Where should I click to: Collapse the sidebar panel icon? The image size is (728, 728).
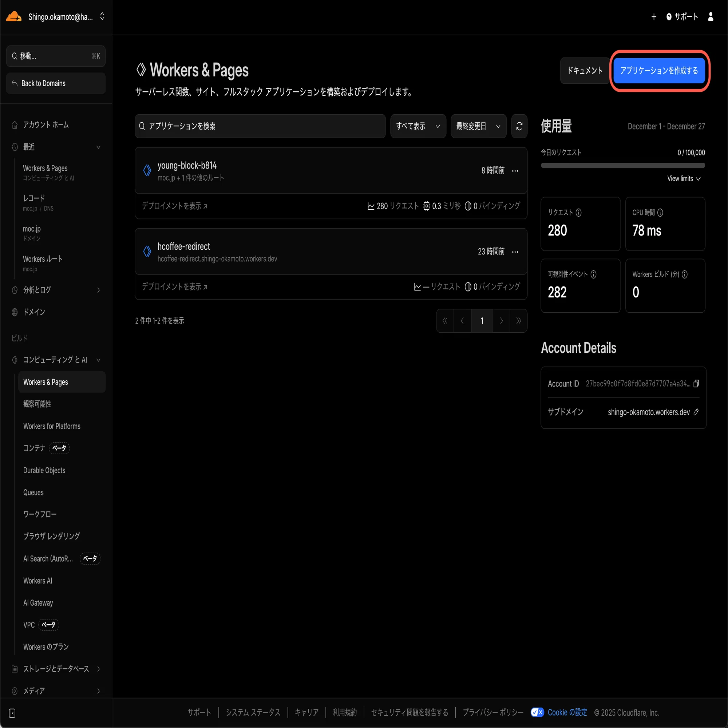coord(12,713)
